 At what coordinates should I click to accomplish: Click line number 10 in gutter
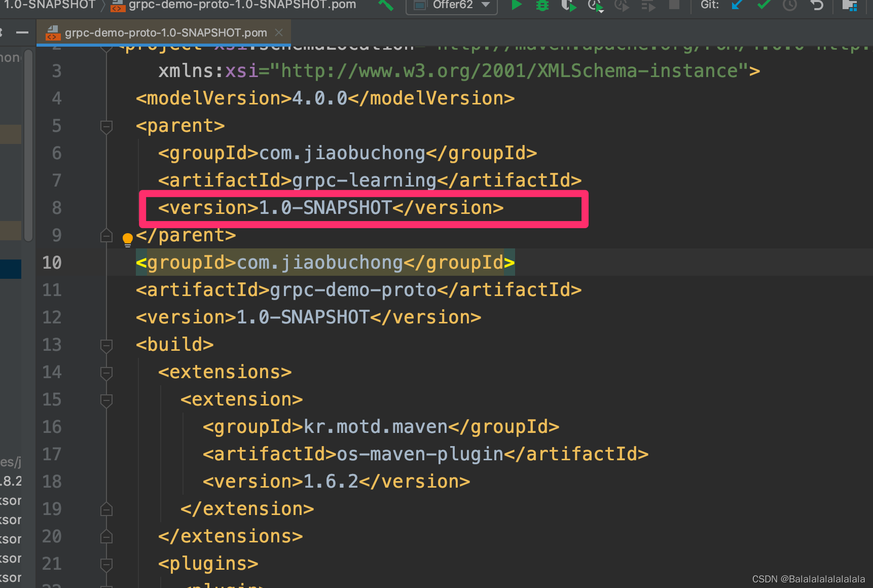(x=52, y=263)
